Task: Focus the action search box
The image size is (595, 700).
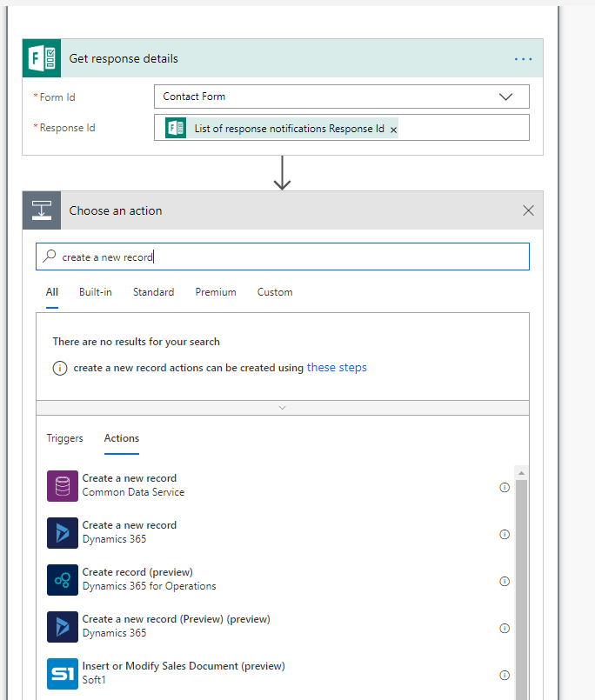Action: coord(283,257)
